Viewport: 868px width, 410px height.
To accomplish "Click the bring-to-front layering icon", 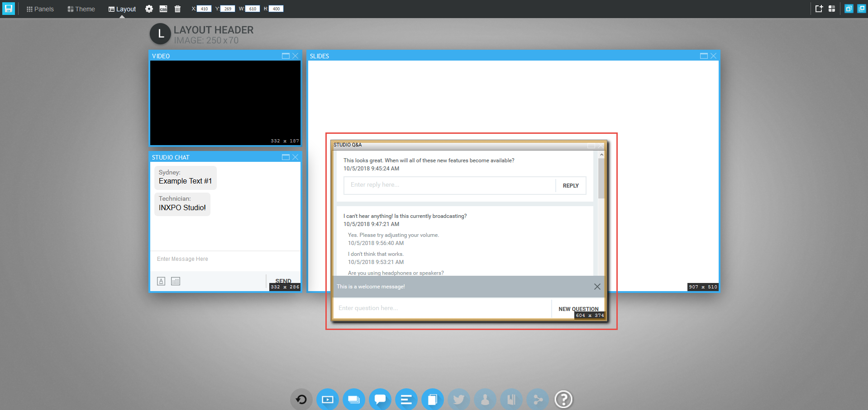I will pyautogui.click(x=849, y=9).
